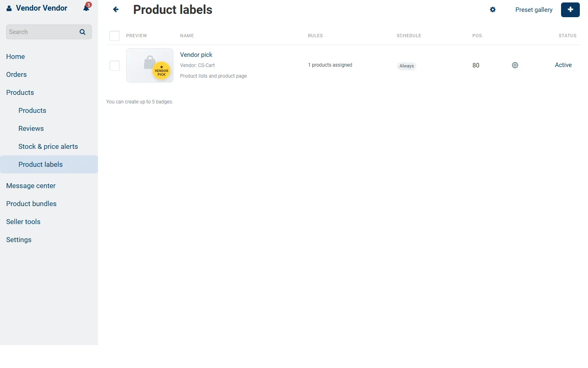Click 'Product lists and product page' text
Screen dimensions: 588x368
tap(213, 76)
